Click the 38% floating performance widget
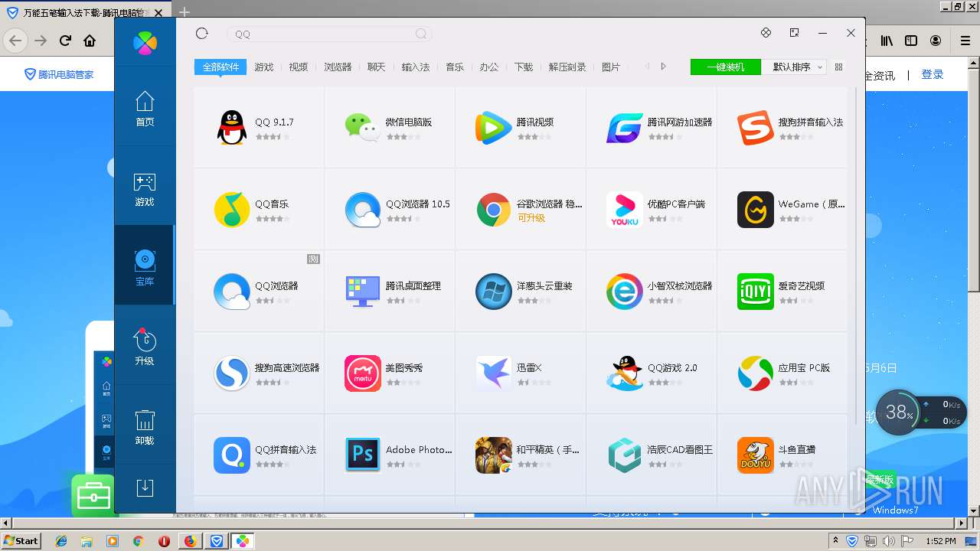This screenshot has width=980, height=551. click(x=920, y=412)
